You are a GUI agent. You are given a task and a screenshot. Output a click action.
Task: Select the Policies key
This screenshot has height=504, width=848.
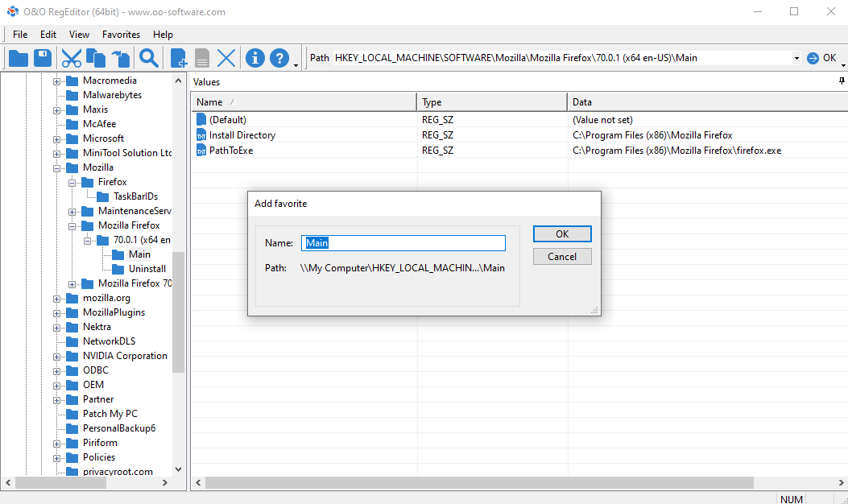98,457
